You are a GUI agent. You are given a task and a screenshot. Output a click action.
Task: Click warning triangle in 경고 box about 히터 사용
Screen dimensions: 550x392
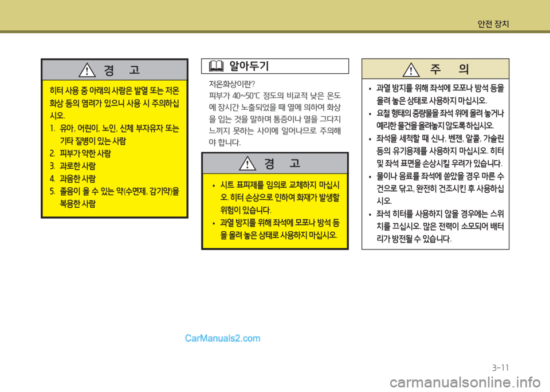pyautogui.click(x=87, y=70)
